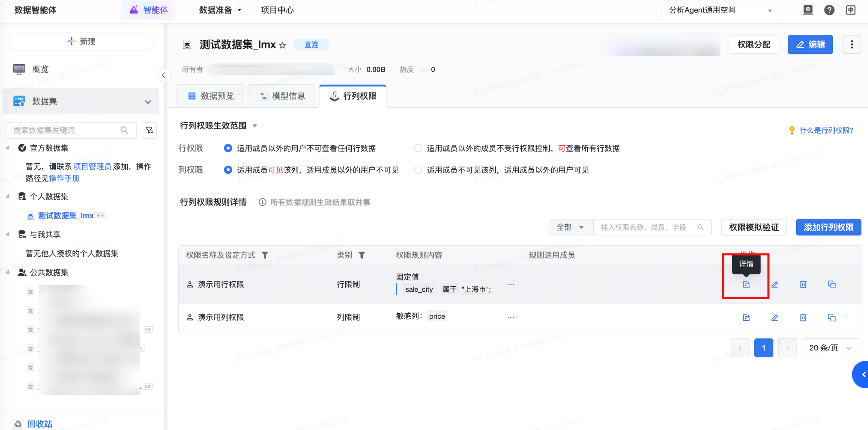
Task: Click edit pencil icon for 演示用列权限 row
Action: tap(774, 317)
